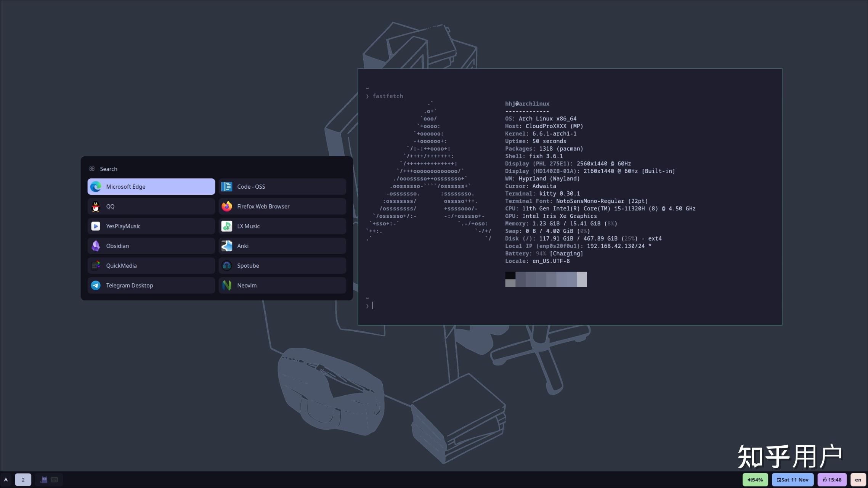Click the CPU: 11th Gen Intel line
The height and width of the screenshot is (488, 868).
(600, 209)
